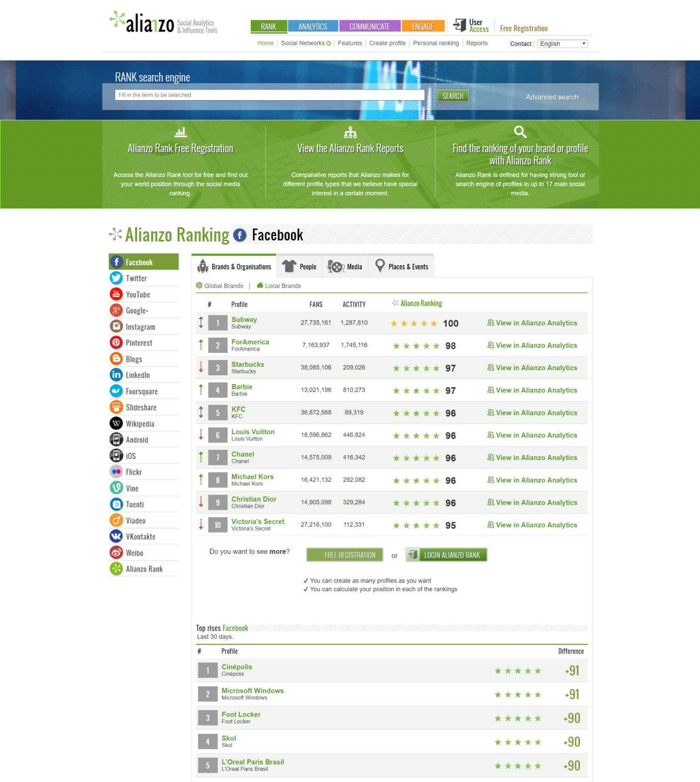Open the ANALYTICS menu item

[x=313, y=26]
